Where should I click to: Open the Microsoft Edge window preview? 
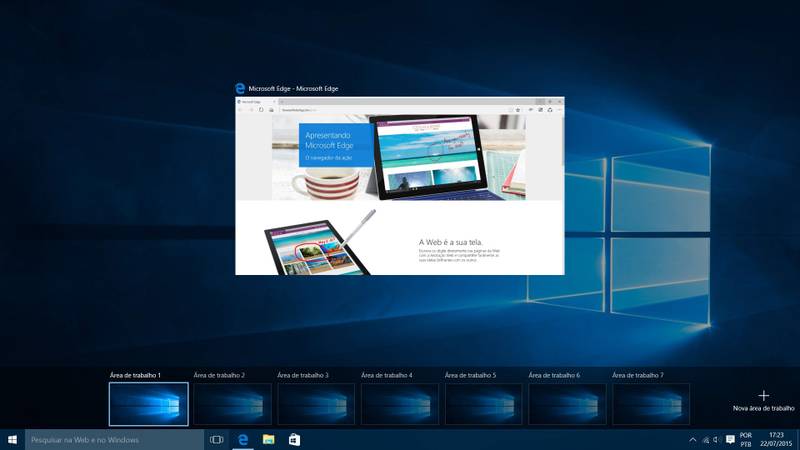399,186
